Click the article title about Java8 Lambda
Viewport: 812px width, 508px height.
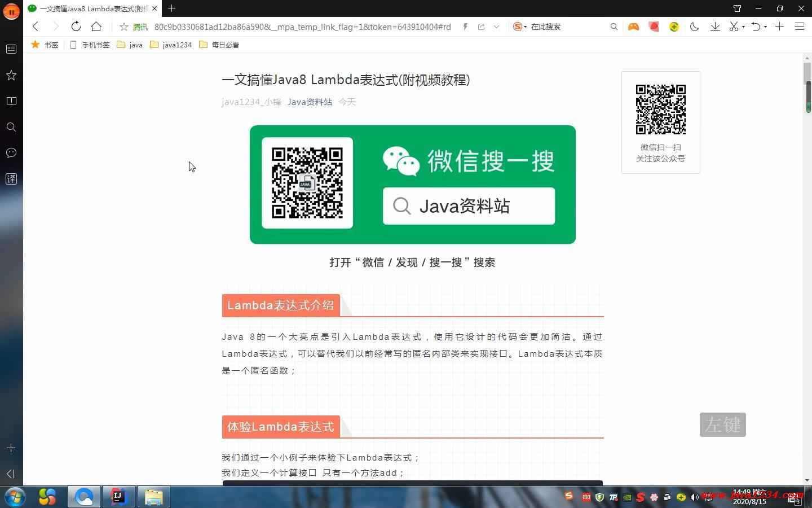pyautogui.click(x=346, y=80)
